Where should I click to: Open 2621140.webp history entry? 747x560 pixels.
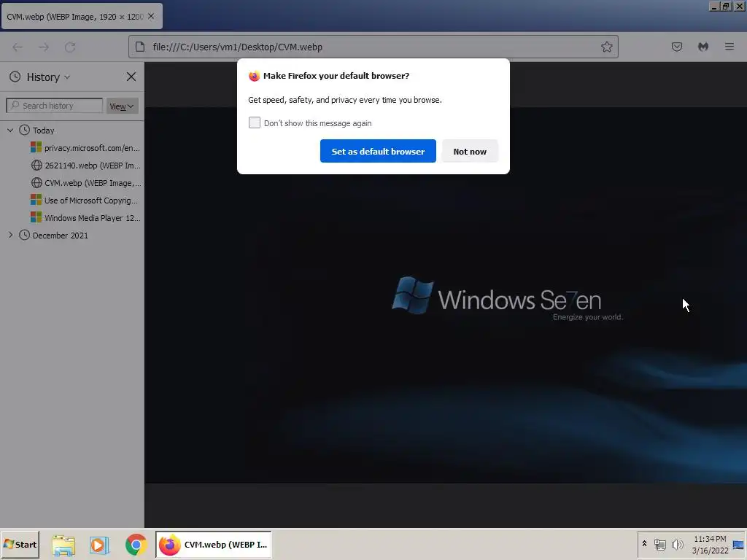(x=85, y=166)
